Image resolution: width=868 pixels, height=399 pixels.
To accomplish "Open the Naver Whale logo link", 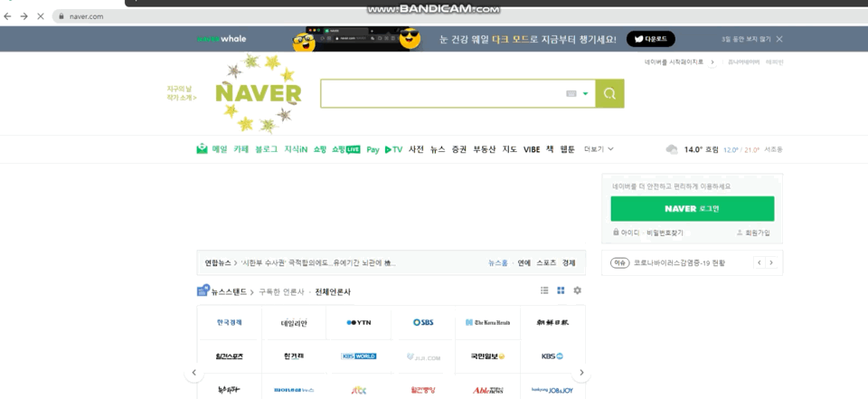I will point(222,39).
